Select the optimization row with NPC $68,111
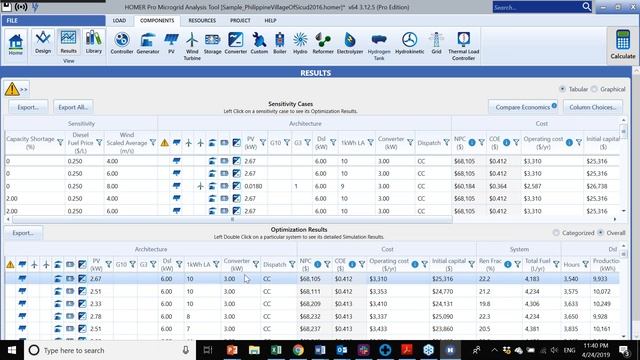 click(x=312, y=291)
